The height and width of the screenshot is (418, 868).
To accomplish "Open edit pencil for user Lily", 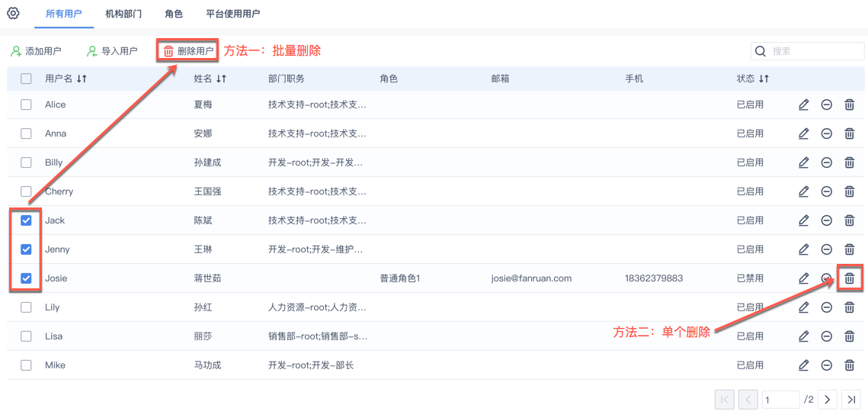I will tap(803, 307).
